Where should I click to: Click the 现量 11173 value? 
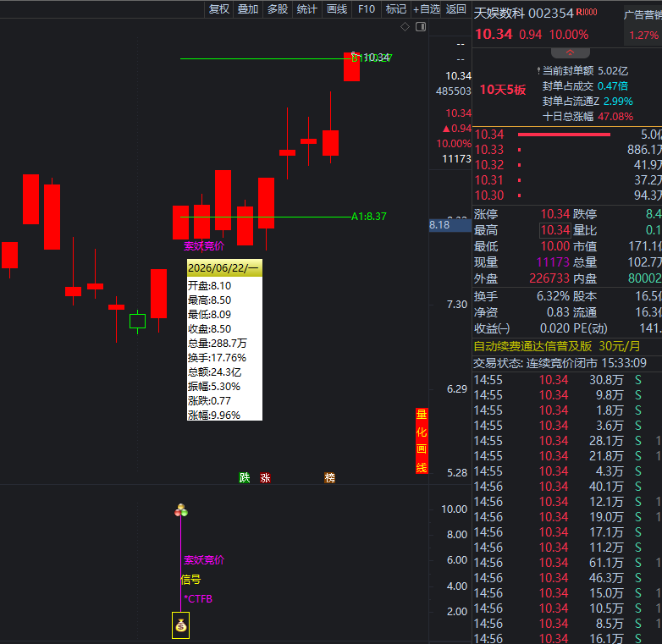click(553, 262)
